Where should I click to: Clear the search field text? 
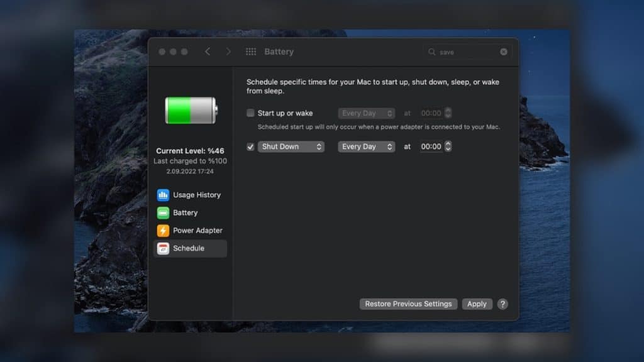(x=504, y=52)
